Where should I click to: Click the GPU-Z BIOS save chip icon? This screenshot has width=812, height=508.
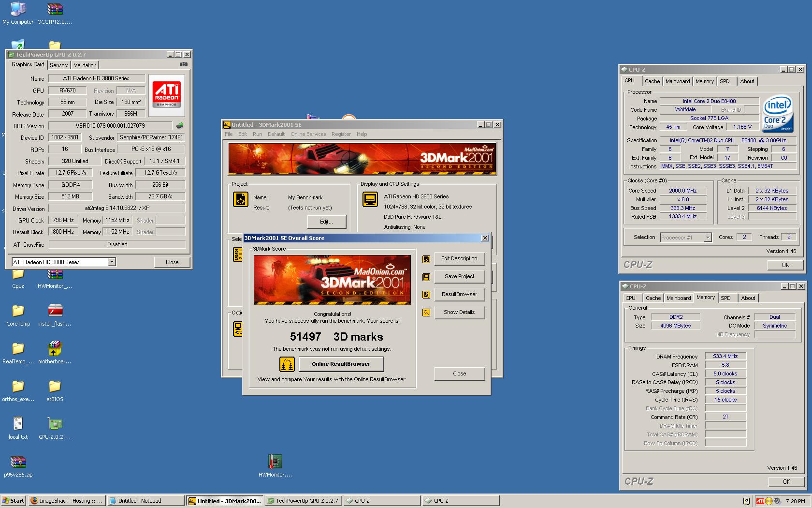pos(180,126)
